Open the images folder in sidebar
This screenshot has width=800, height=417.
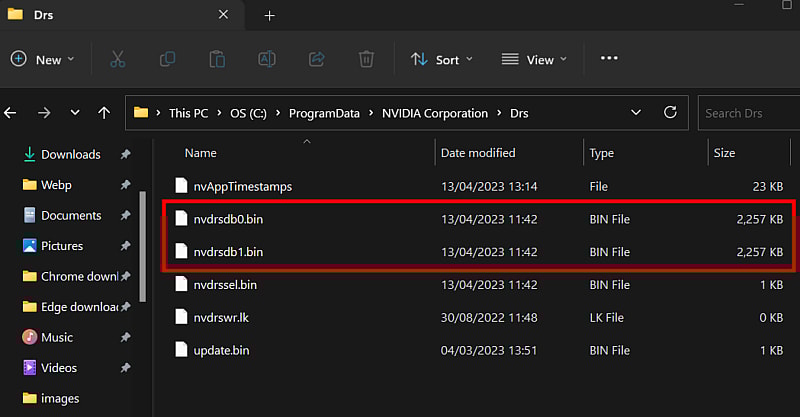point(60,399)
